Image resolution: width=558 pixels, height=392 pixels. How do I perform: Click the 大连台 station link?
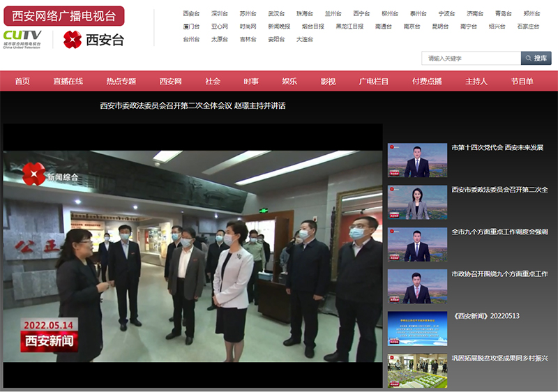coord(304,39)
